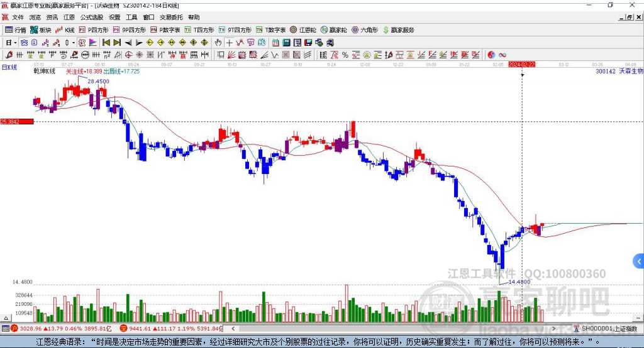The width and height of the screenshot is (644, 348).
Task: Click the 日K线 period label
Action: [9, 67]
